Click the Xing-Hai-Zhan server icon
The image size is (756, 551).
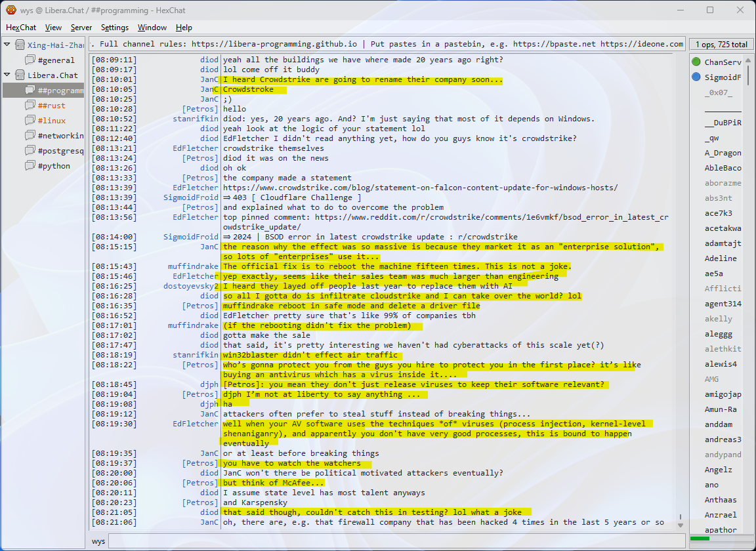click(20, 45)
